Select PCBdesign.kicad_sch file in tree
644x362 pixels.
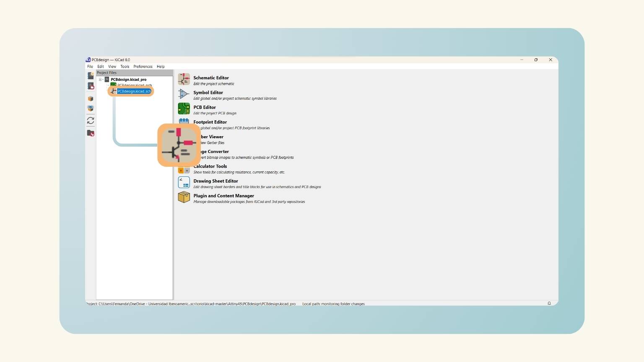[134, 91]
